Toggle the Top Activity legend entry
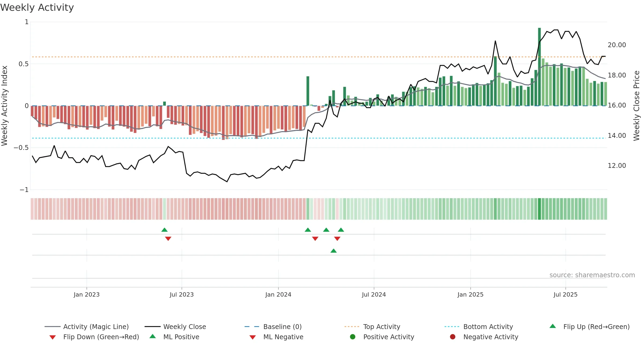This screenshot has height=362, width=644. click(x=372, y=327)
